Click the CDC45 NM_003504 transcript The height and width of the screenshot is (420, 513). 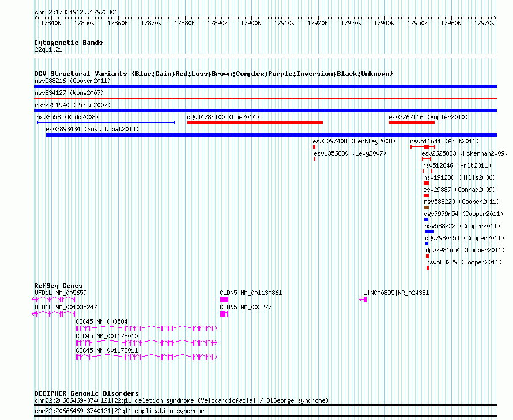click(x=146, y=328)
